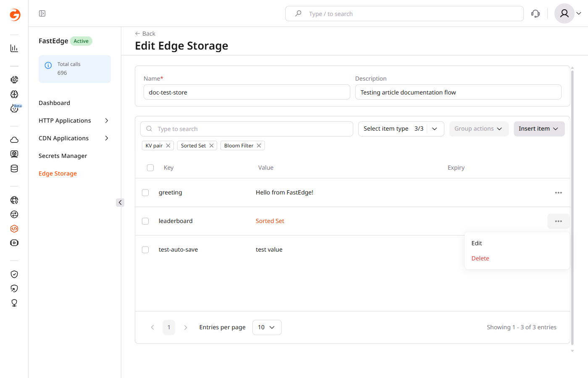Open the user profile avatar

(564, 13)
